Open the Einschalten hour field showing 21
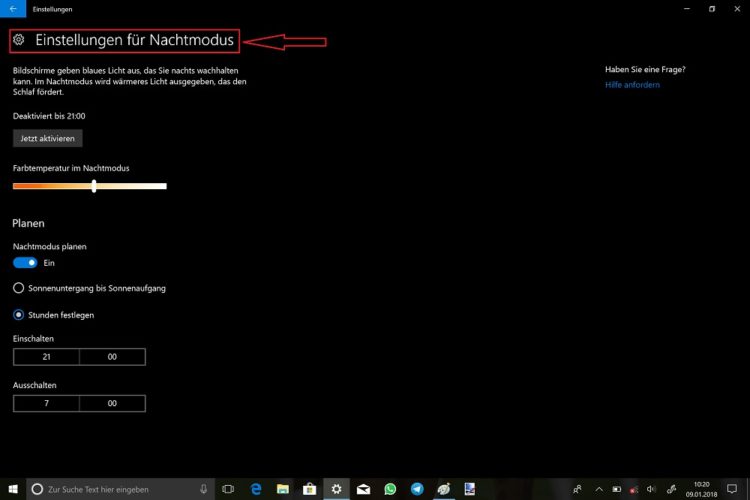750x500 pixels. coord(46,357)
